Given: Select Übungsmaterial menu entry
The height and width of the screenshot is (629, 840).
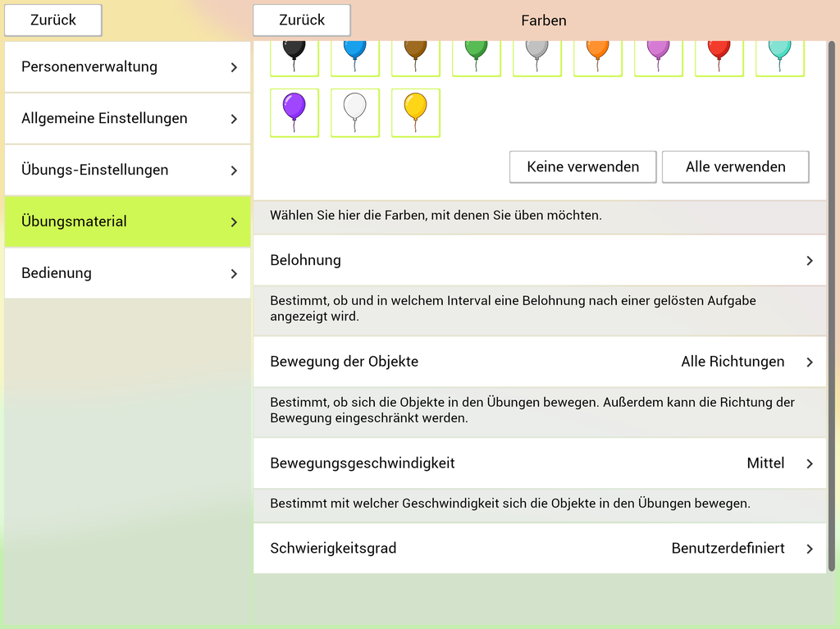Looking at the screenshot, I should click(127, 221).
